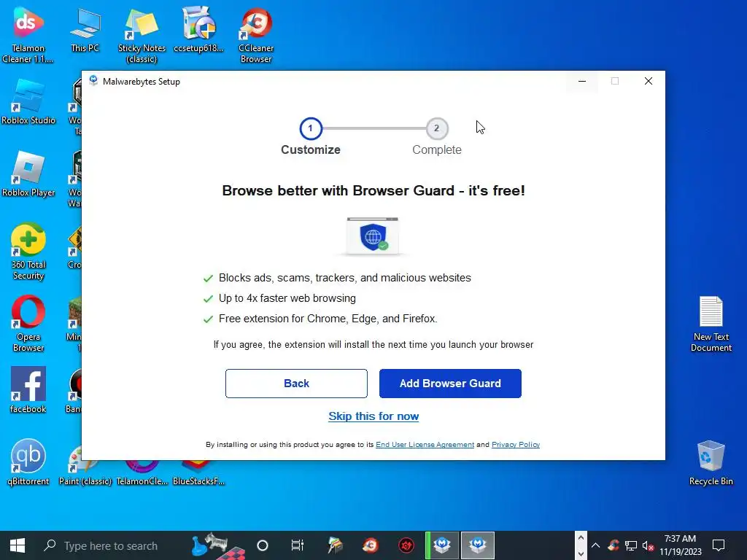Choose Skip this for now link
This screenshot has width=747, height=560.
(x=373, y=416)
